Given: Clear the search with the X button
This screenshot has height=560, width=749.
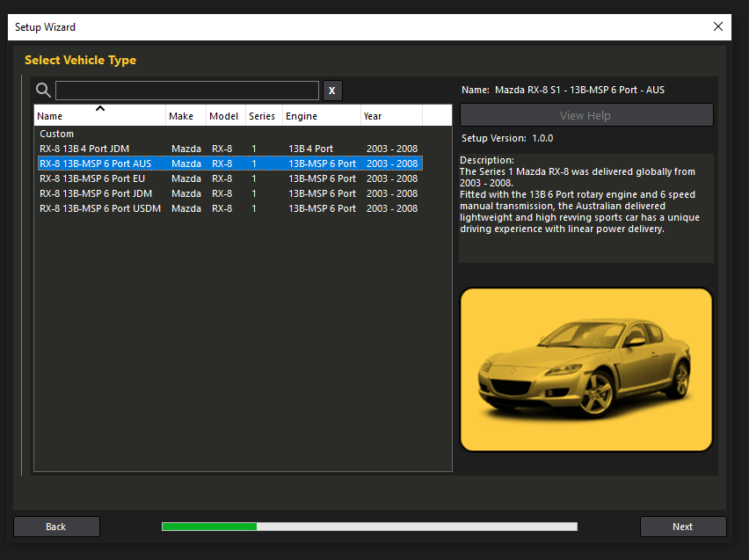Looking at the screenshot, I should coord(332,91).
